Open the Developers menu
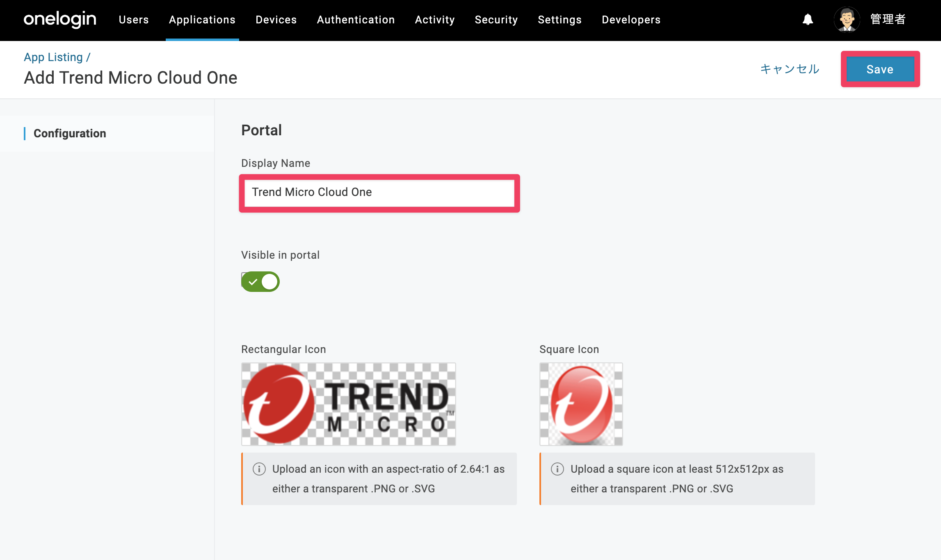 point(631,20)
